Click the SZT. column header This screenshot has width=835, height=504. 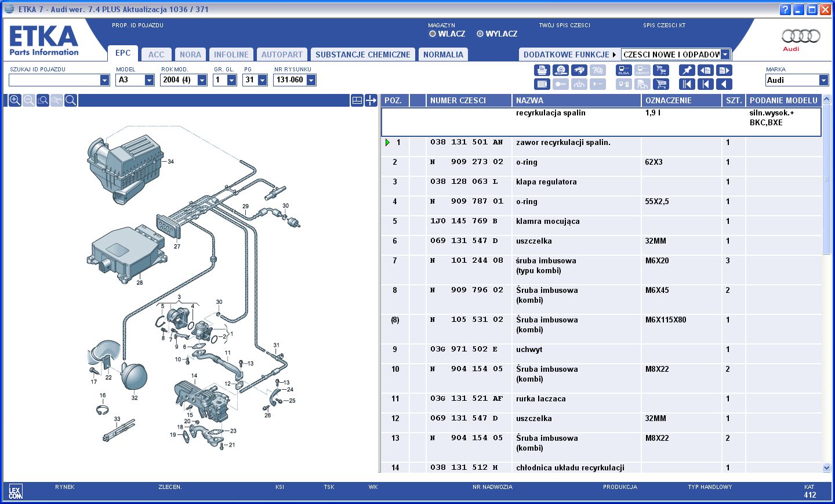pyautogui.click(x=734, y=100)
